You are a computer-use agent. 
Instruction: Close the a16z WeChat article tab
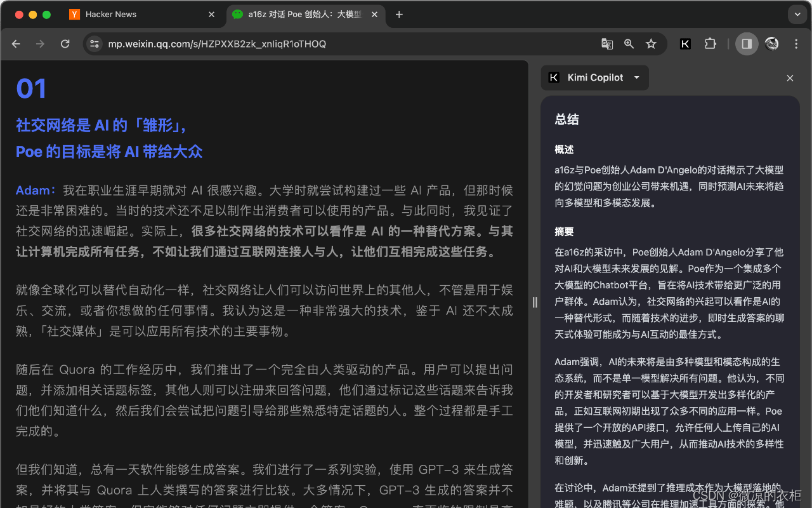click(375, 15)
